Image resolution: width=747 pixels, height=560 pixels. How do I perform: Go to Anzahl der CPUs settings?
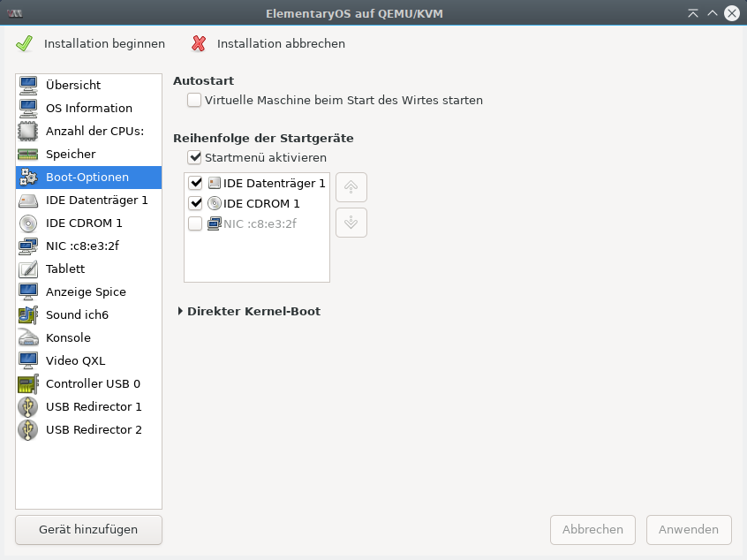pyautogui.click(x=88, y=131)
